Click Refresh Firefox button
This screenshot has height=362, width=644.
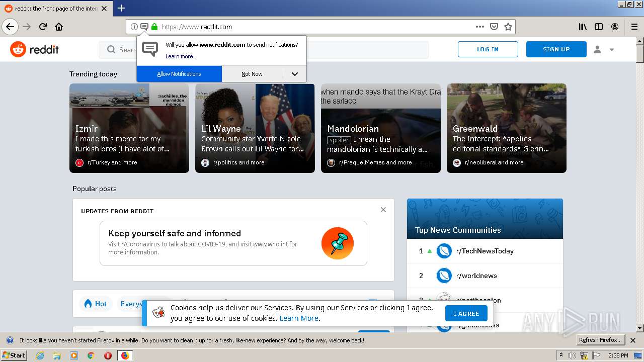click(601, 340)
